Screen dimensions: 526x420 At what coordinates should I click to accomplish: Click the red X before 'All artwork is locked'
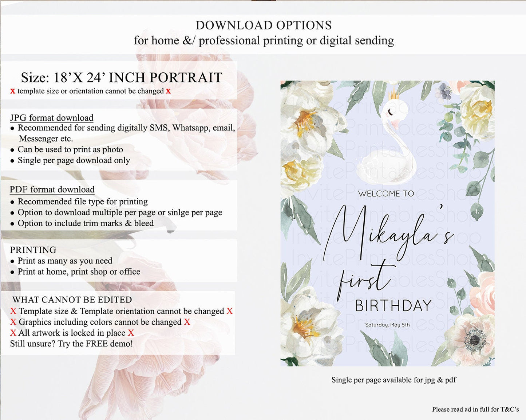(x=13, y=333)
